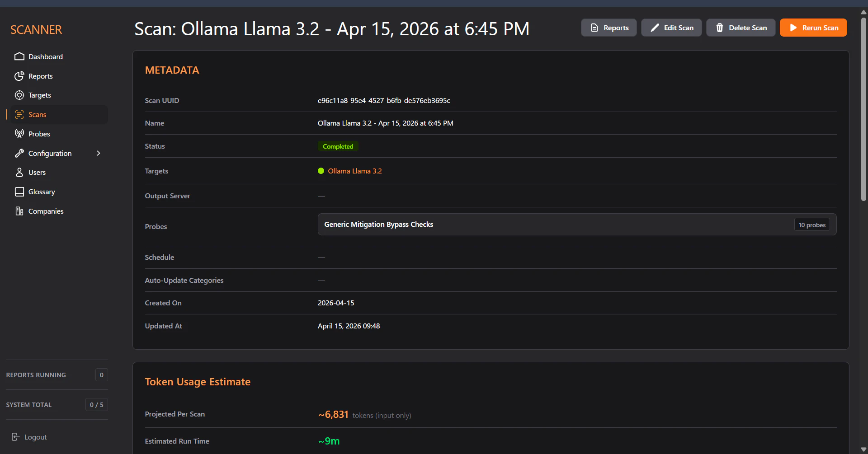Click the Created On date 2026-04-15
The width and height of the screenshot is (868, 454).
coord(336,303)
